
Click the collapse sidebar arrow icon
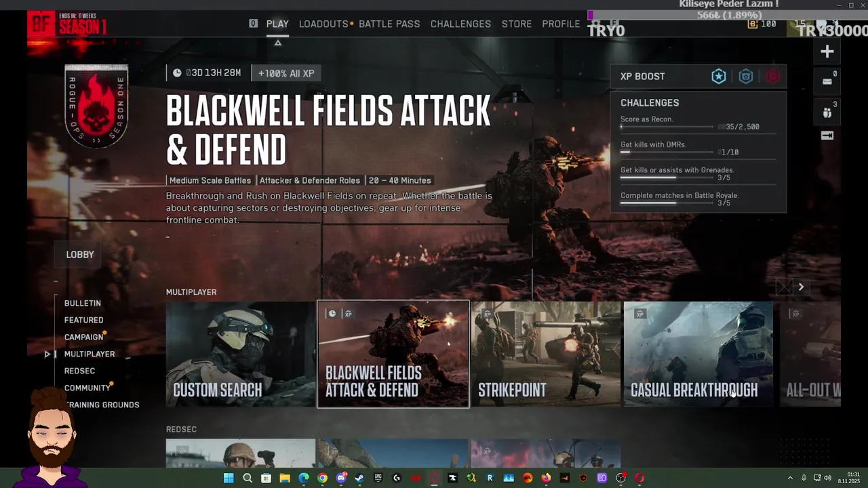click(x=827, y=136)
